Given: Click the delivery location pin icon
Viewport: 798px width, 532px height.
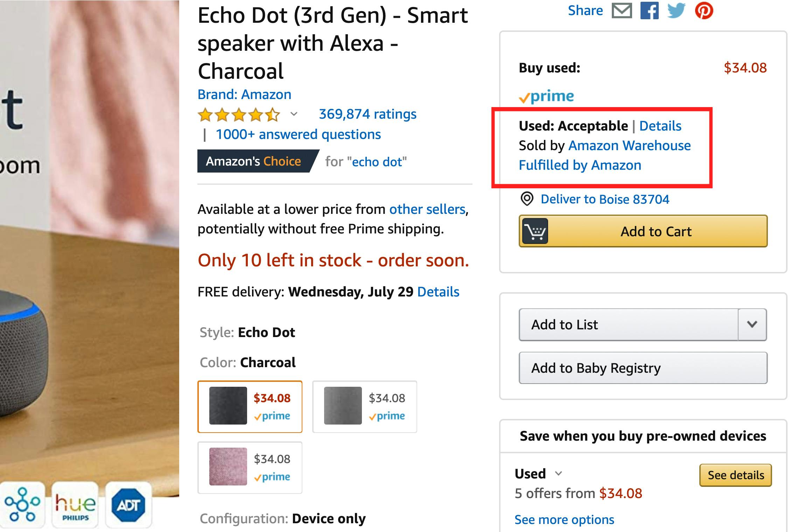Looking at the screenshot, I should [x=527, y=199].
